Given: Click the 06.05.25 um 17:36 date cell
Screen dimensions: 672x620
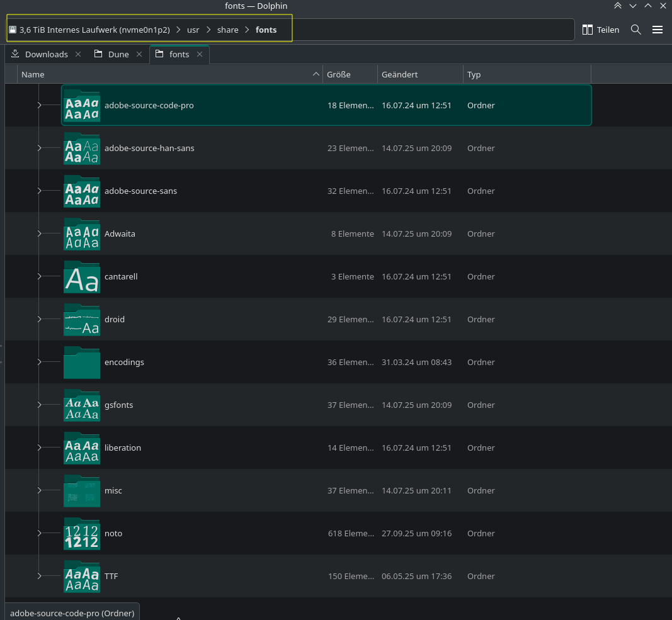Looking at the screenshot, I should coord(416,577).
